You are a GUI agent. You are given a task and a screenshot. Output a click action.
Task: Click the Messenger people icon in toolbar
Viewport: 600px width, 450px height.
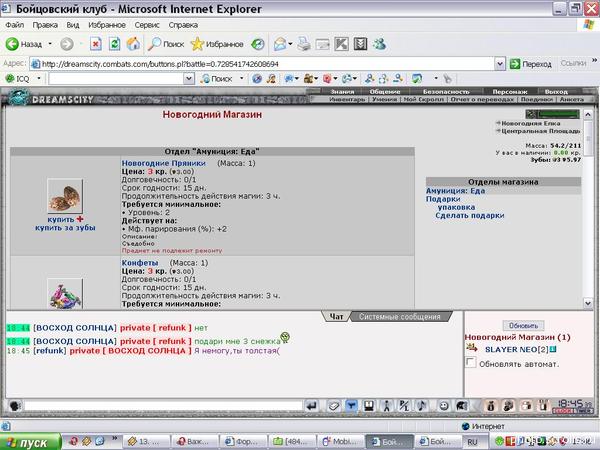[x=380, y=44]
